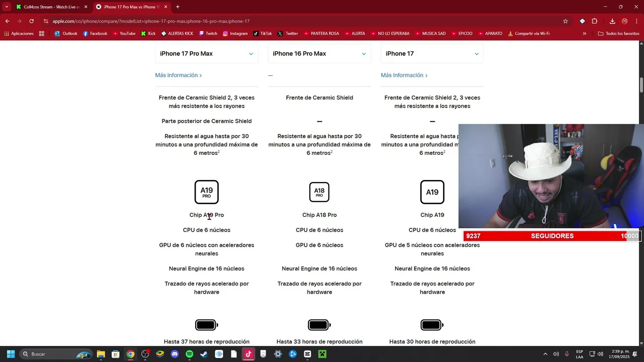
Task: Click "Hasta 33 horas de reproducción" text
Action: click(x=319, y=342)
